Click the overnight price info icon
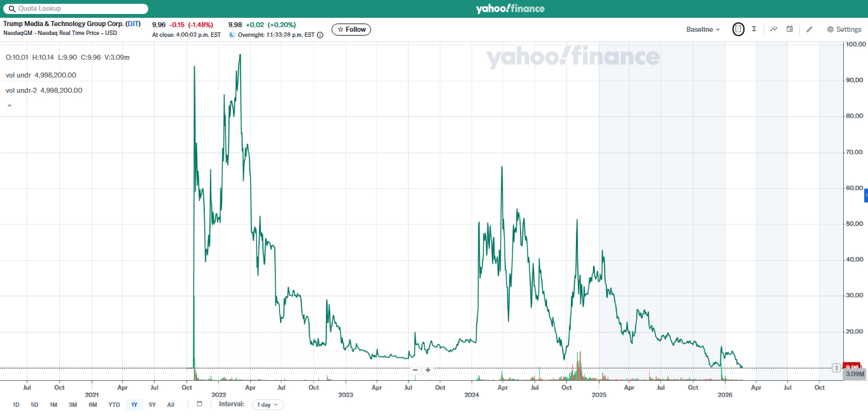The image size is (868, 419). tap(320, 35)
